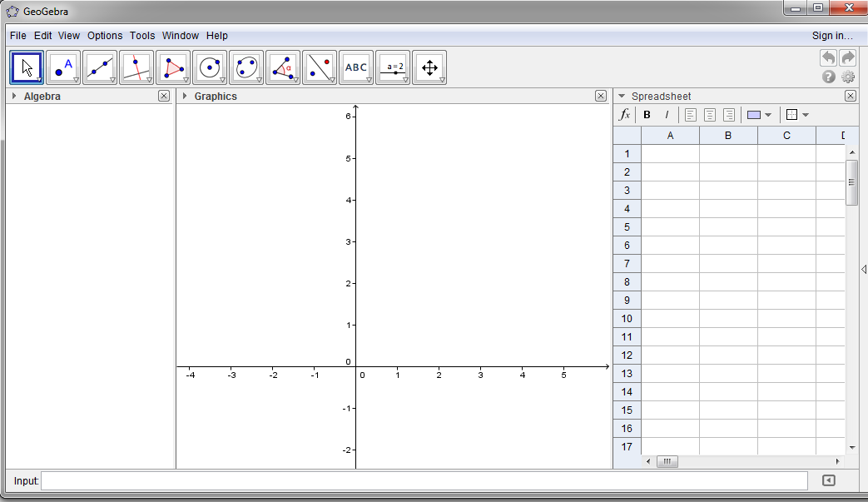Select the Move arrow tool

[27, 67]
